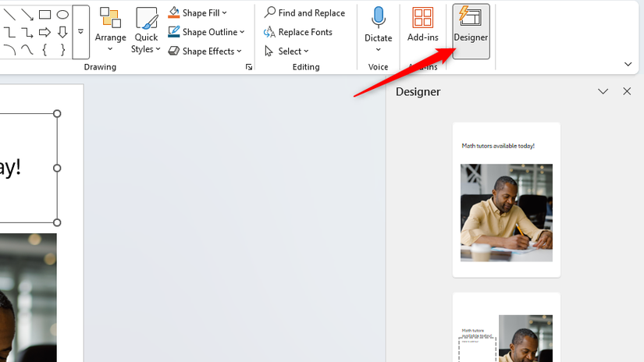
Task: Apply first Designer layout suggestion
Action: point(507,200)
